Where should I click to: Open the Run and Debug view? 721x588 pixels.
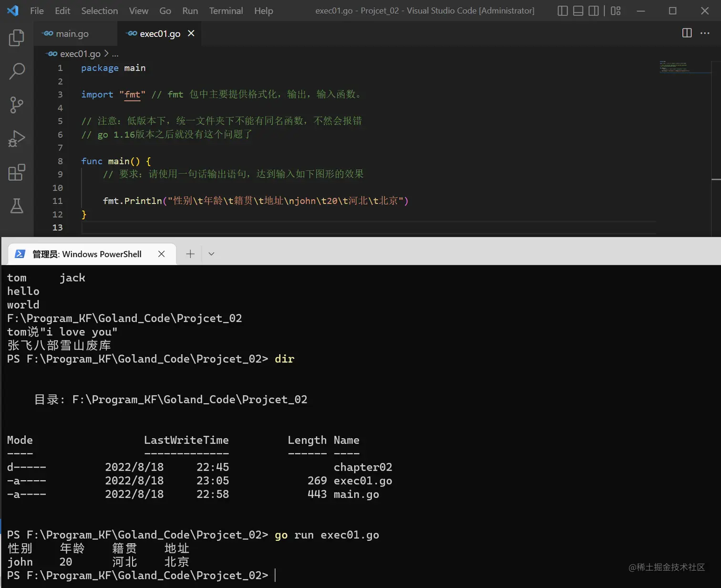[x=17, y=139]
